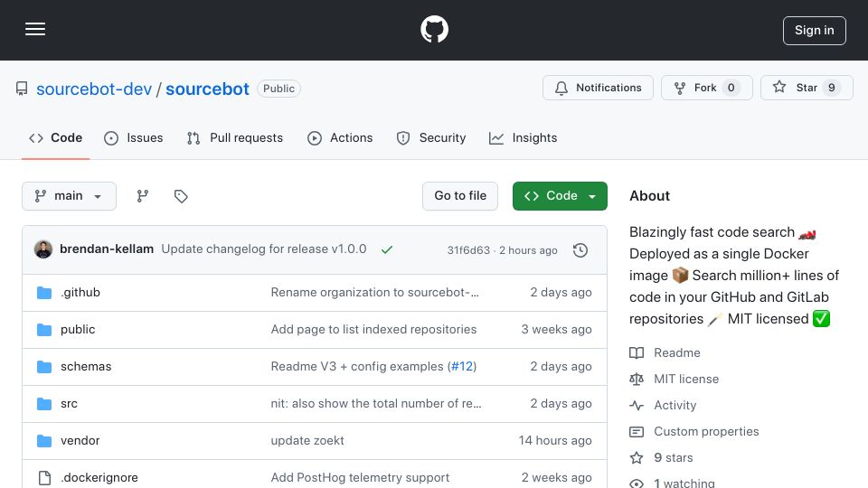Viewport: 868px width, 488px height.
Task: Click the star count badge showing 9
Action: click(832, 88)
